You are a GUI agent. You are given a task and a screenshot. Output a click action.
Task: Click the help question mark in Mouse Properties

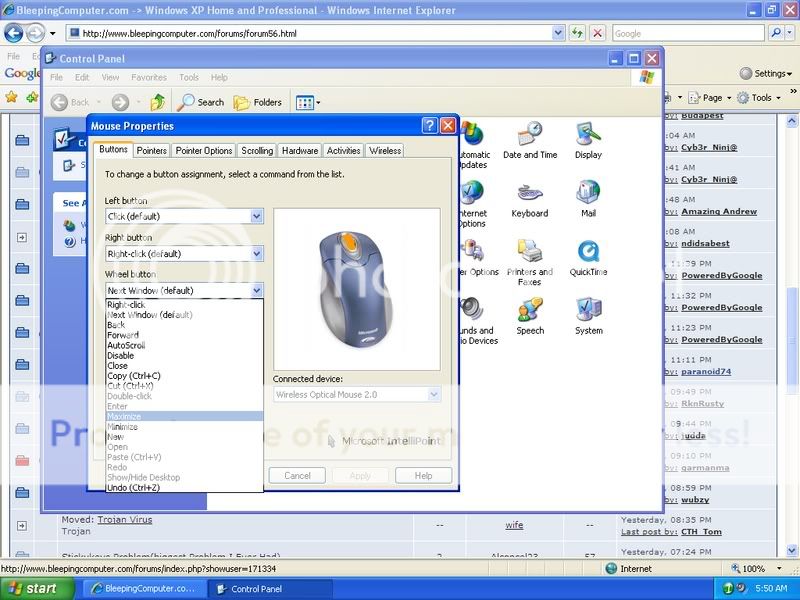click(x=430, y=126)
